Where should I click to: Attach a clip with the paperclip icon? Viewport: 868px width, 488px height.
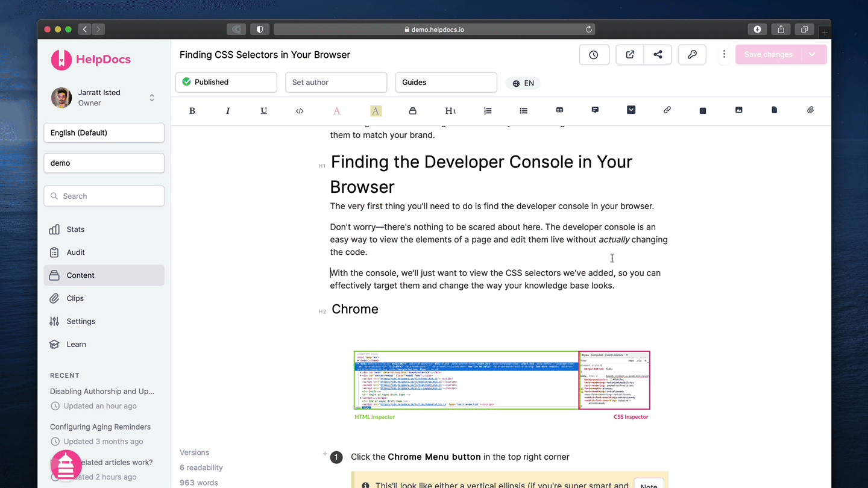tap(811, 110)
